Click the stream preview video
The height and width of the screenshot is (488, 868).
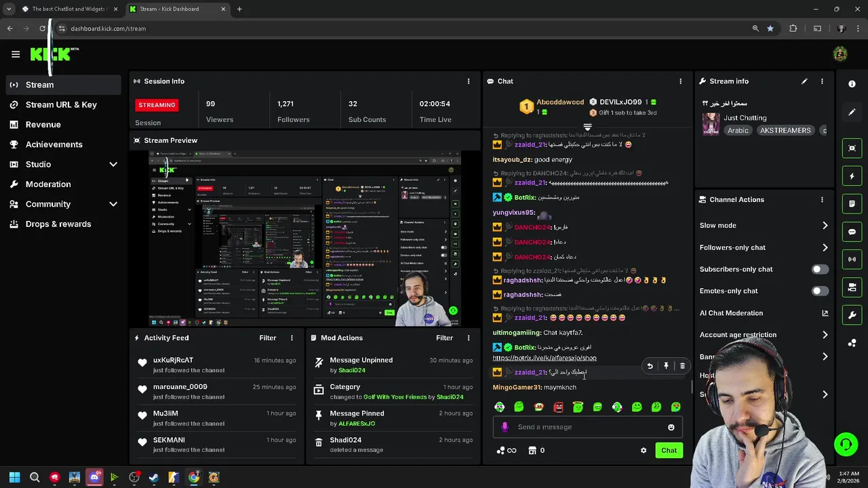click(305, 239)
